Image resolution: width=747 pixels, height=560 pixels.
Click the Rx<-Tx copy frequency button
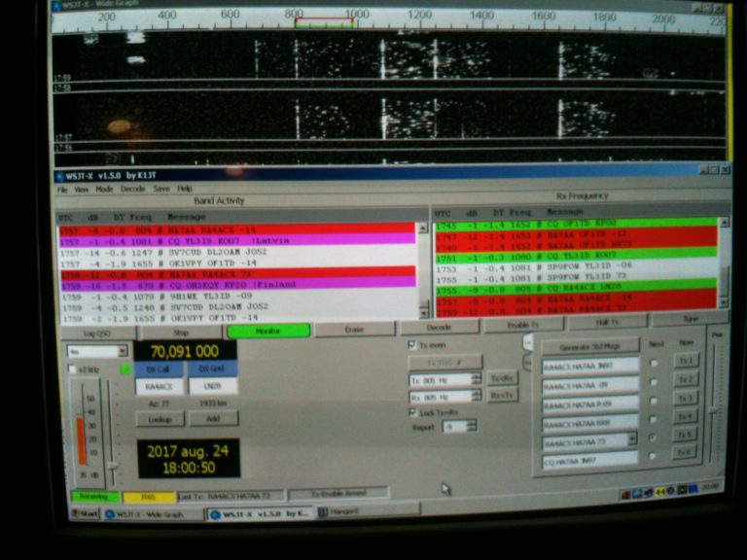pyautogui.click(x=502, y=395)
